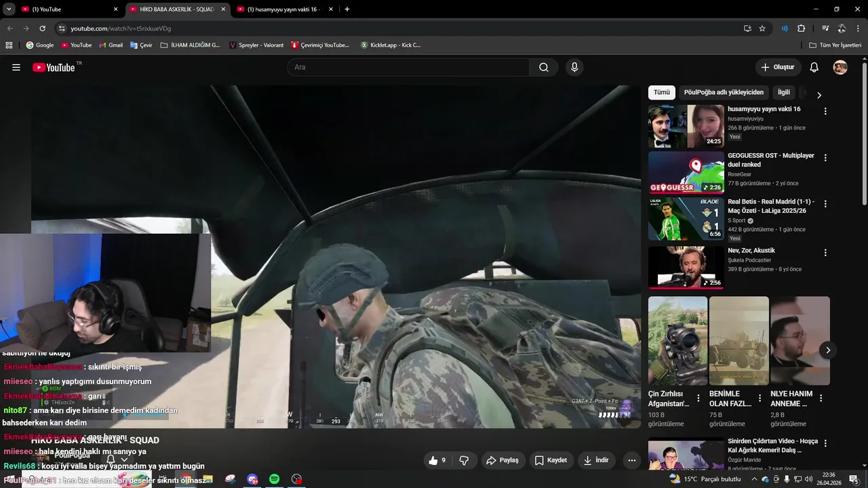The width and height of the screenshot is (868, 488).
Task: Open options for Sinirden Çıldırtan Video
Action: point(825,443)
